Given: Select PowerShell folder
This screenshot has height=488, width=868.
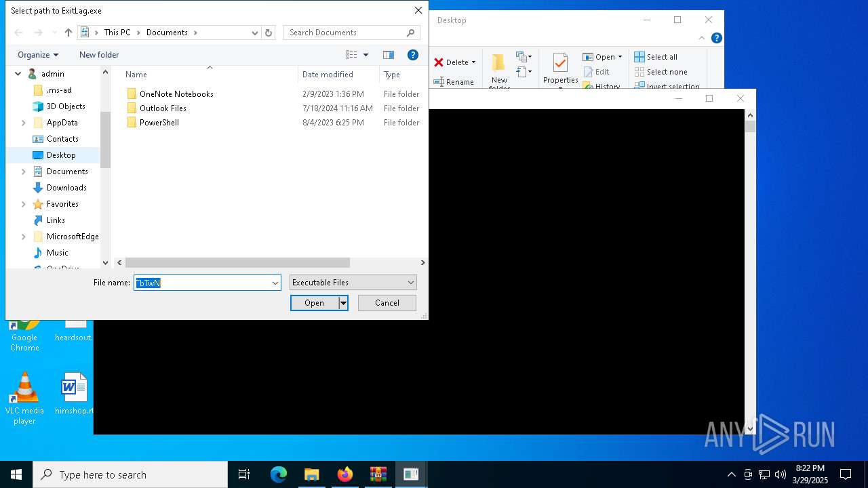Looking at the screenshot, I should click(159, 123).
